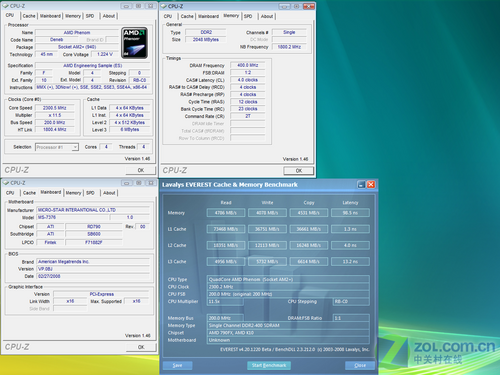
Task: Switch to Cache tab in top-left CPU-Z window
Action: tap(29, 16)
